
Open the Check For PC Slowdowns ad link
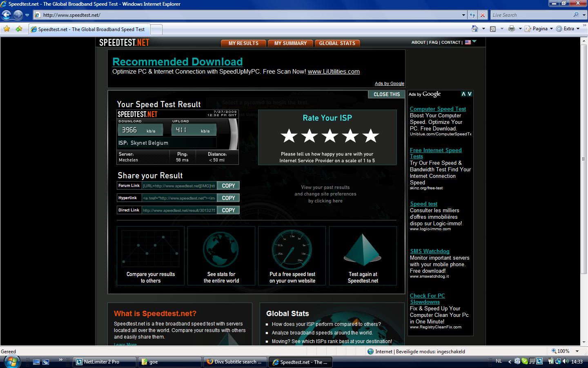click(428, 299)
